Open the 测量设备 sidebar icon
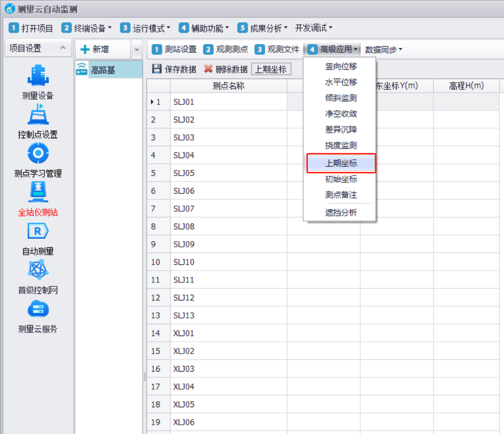Viewport: 504px width, 434px height. pyautogui.click(x=38, y=76)
